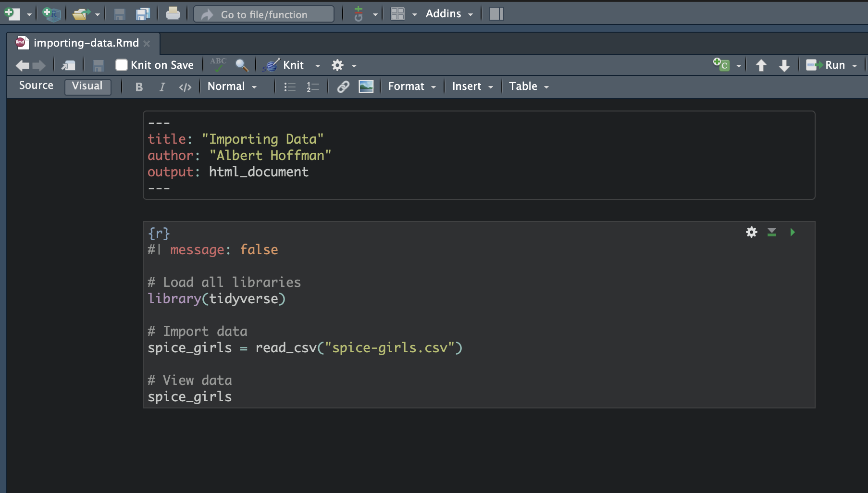Click the insert image icon

[366, 86]
